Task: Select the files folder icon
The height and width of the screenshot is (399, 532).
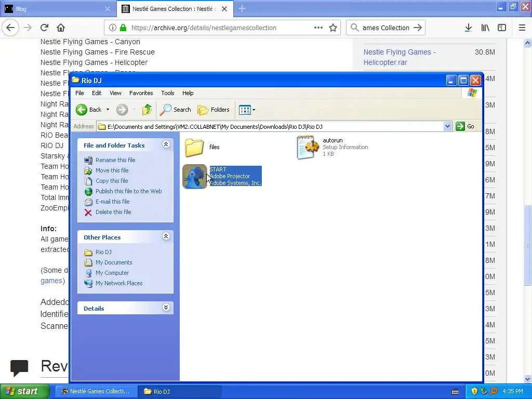Action: pyautogui.click(x=194, y=147)
